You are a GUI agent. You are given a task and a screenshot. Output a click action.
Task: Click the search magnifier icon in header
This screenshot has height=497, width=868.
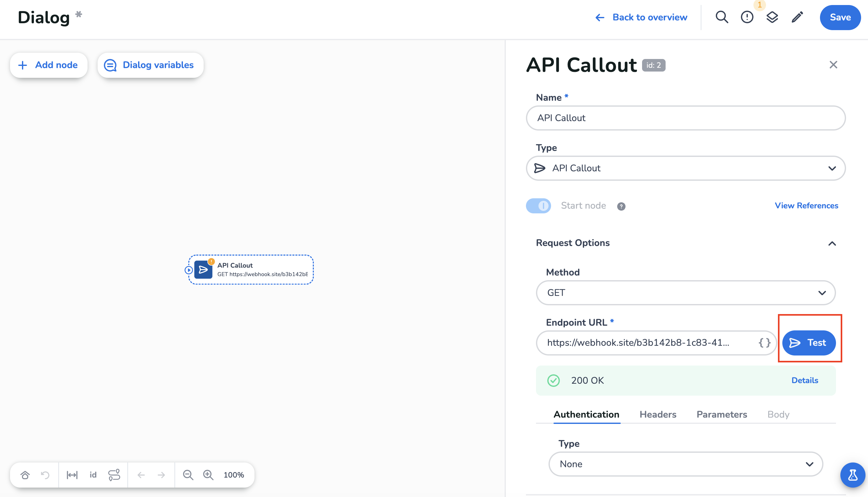[x=721, y=17]
